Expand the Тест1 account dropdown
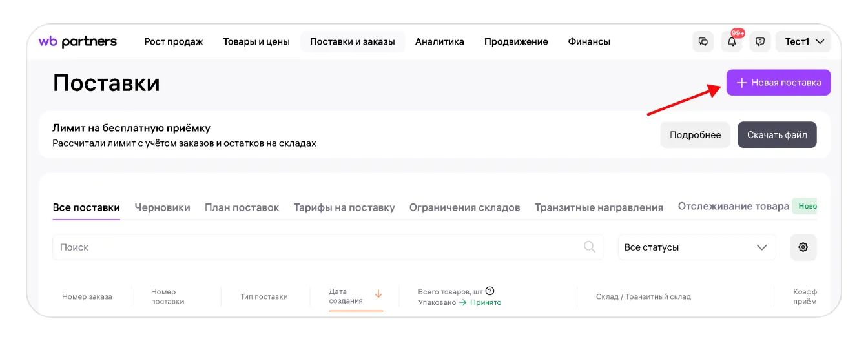The width and height of the screenshot is (868, 341). coord(804,41)
